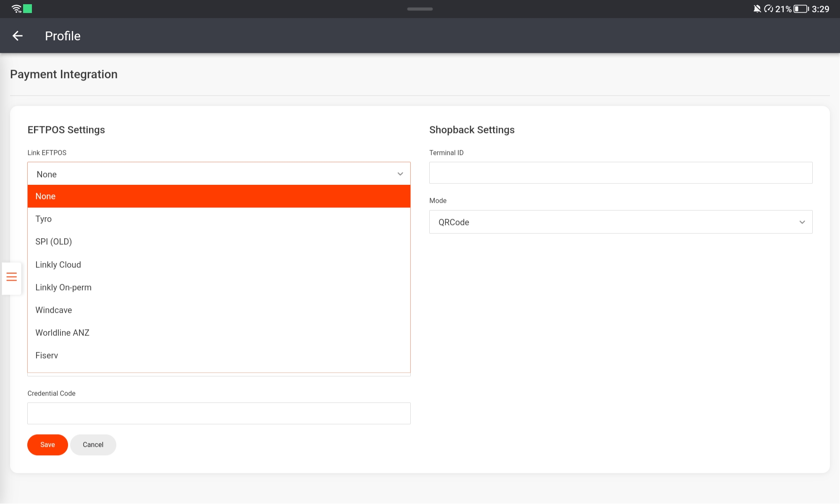Tap the back arrow icon
This screenshot has width=840, height=504.
18,36
